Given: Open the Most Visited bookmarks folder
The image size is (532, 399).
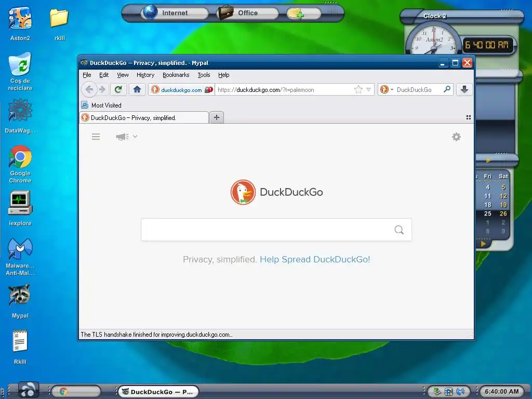Looking at the screenshot, I should coord(101,105).
